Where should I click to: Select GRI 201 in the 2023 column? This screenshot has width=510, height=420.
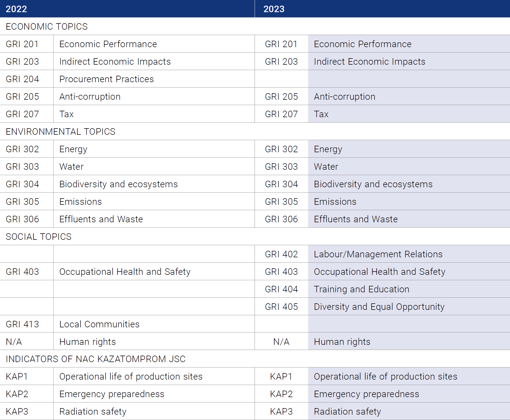(x=281, y=44)
